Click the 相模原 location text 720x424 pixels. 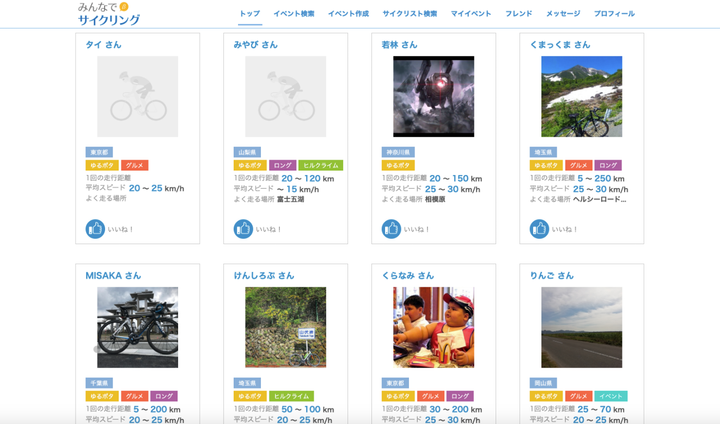click(x=435, y=199)
